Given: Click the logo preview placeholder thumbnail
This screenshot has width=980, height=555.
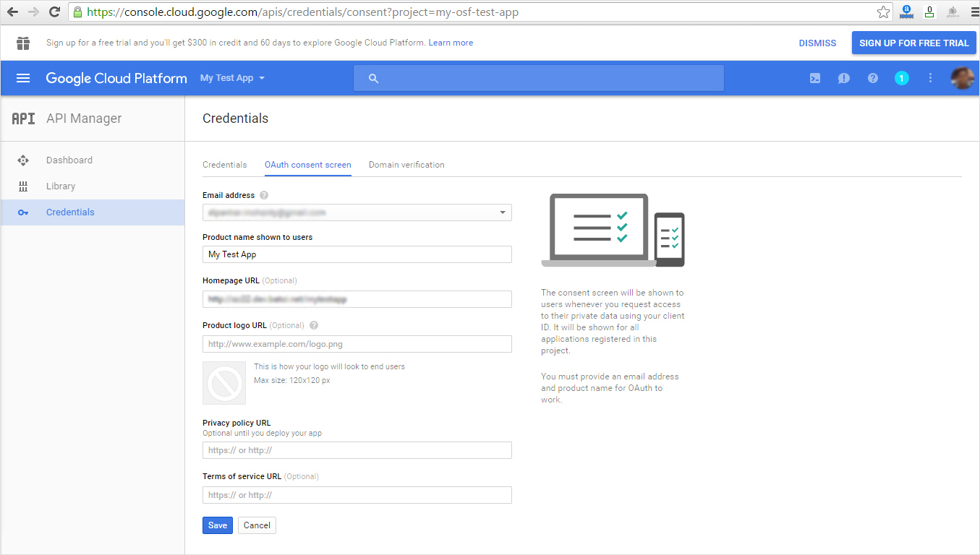Looking at the screenshot, I should point(224,383).
